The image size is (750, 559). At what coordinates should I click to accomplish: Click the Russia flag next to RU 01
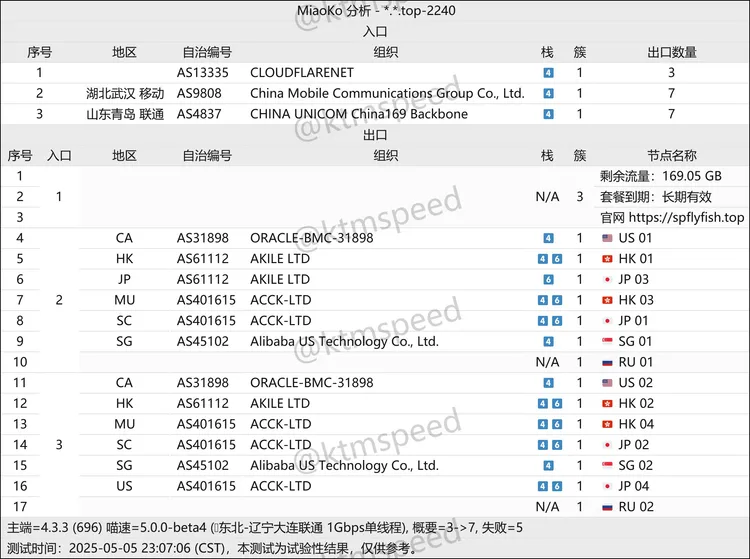[x=607, y=362]
